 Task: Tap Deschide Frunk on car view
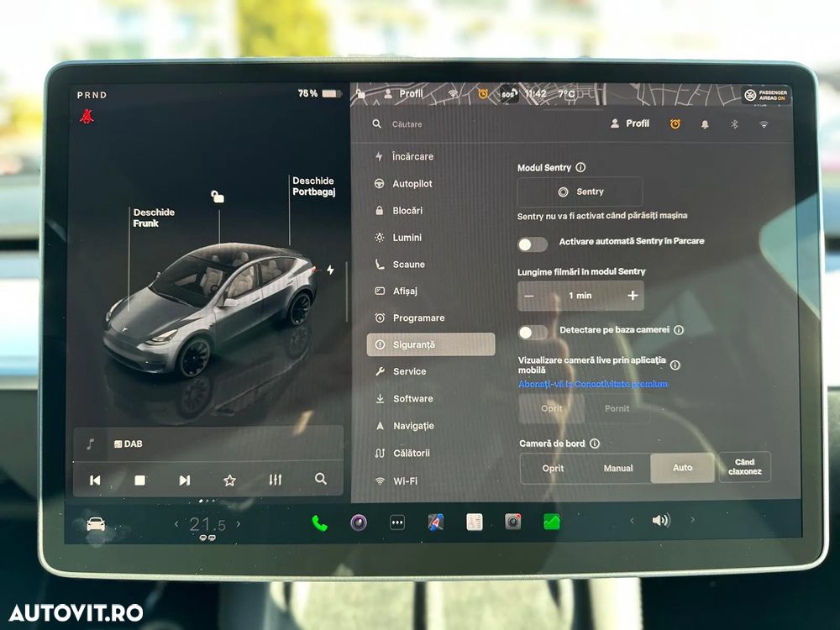[154, 218]
